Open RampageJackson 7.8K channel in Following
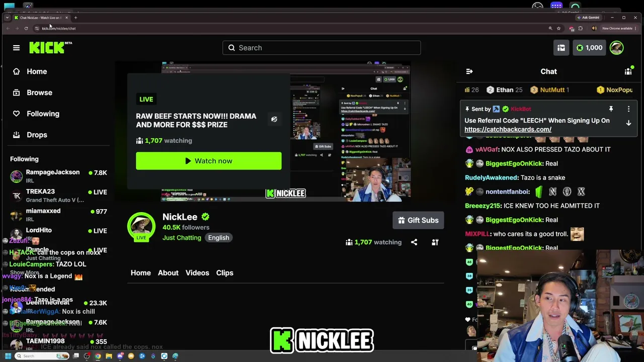This screenshot has height=362, width=644. (59, 176)
